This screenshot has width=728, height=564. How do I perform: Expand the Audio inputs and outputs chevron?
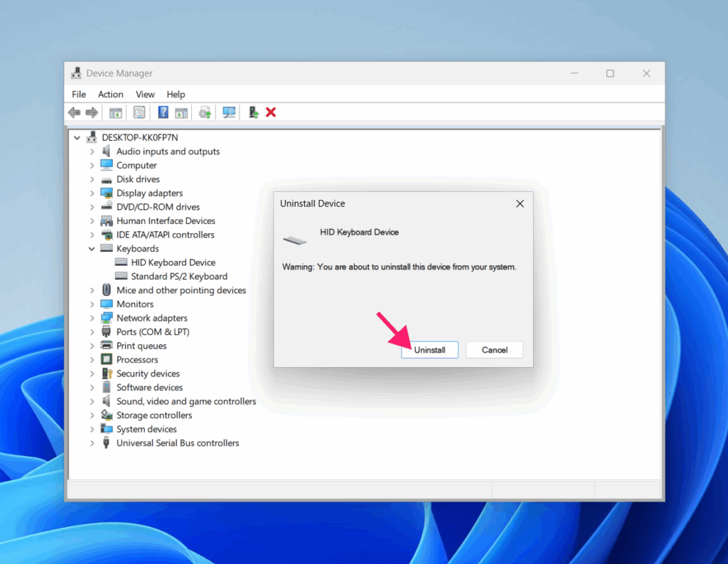[92, 151]
